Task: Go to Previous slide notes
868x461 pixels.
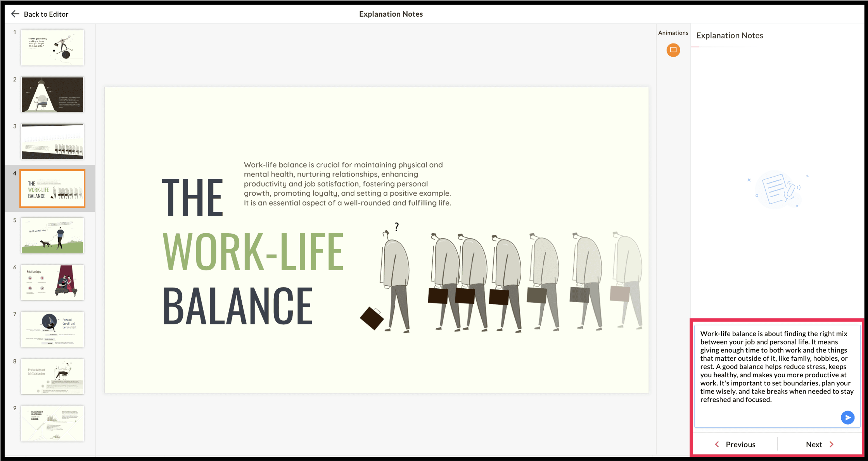Action: point(740,444)
